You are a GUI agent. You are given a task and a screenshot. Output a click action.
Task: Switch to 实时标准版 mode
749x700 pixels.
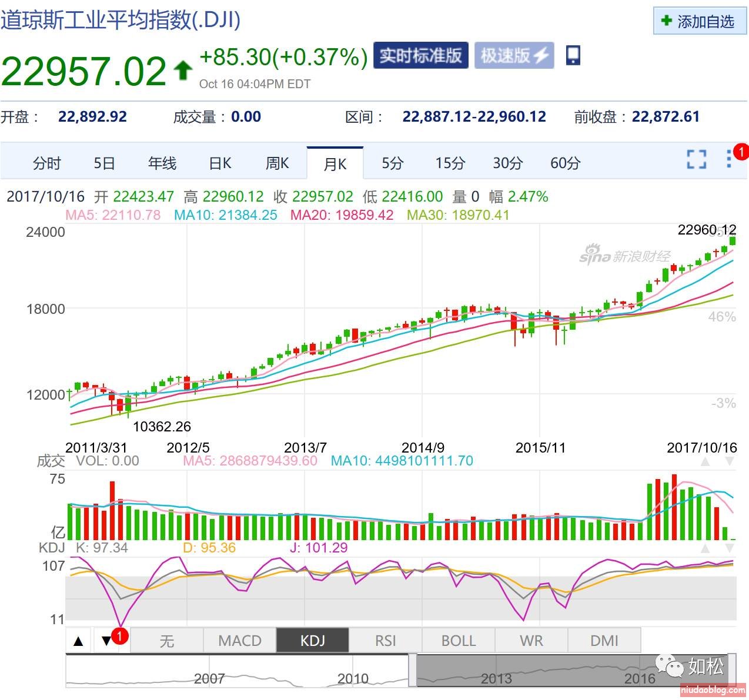(420, 55)
